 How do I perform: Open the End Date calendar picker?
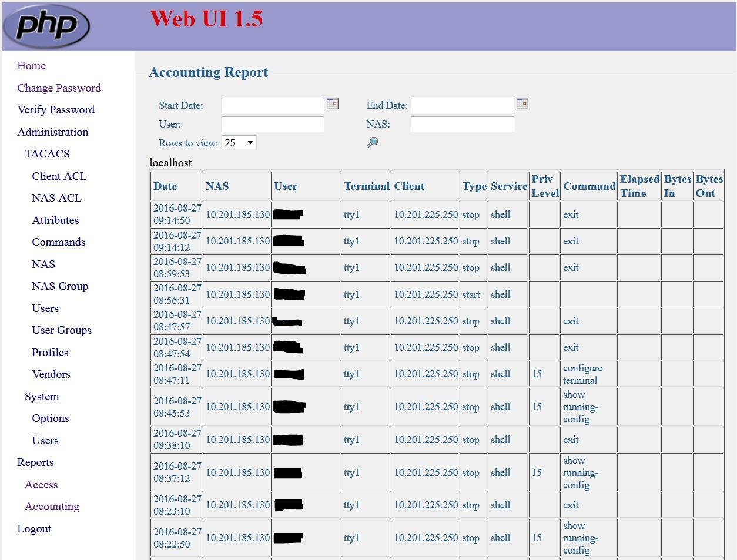click(x=522, y=103)
